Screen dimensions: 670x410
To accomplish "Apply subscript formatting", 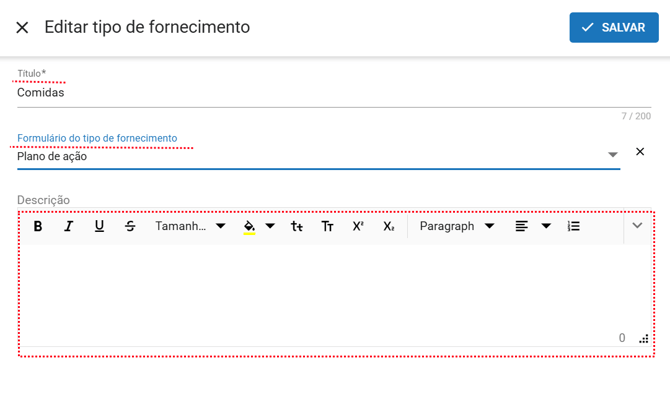I will click(x=389, y=226).
